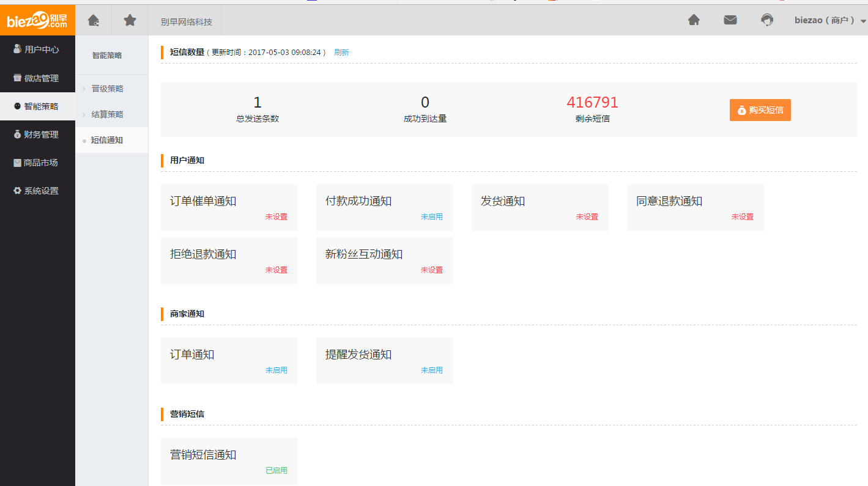Image resolution: width=868 pixels, height=486 pixels.
Task: Click the home icon in top-left toolbar
Action: [94, 21]
